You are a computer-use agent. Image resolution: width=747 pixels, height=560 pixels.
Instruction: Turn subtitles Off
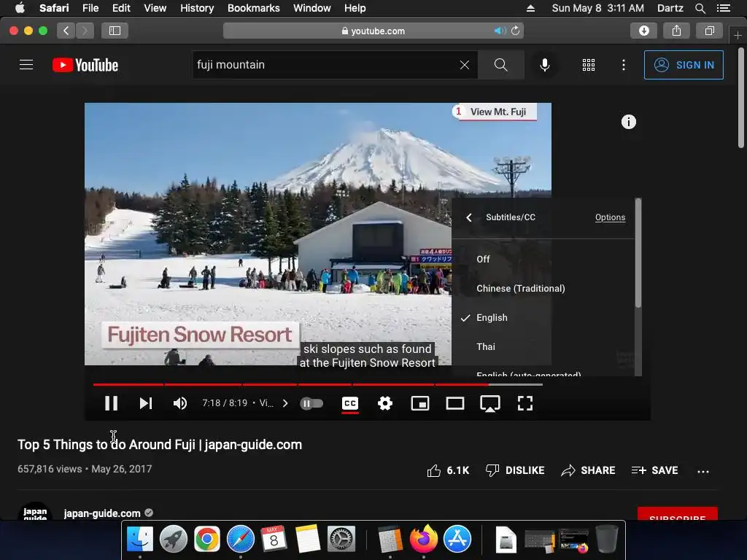(543, 259)
